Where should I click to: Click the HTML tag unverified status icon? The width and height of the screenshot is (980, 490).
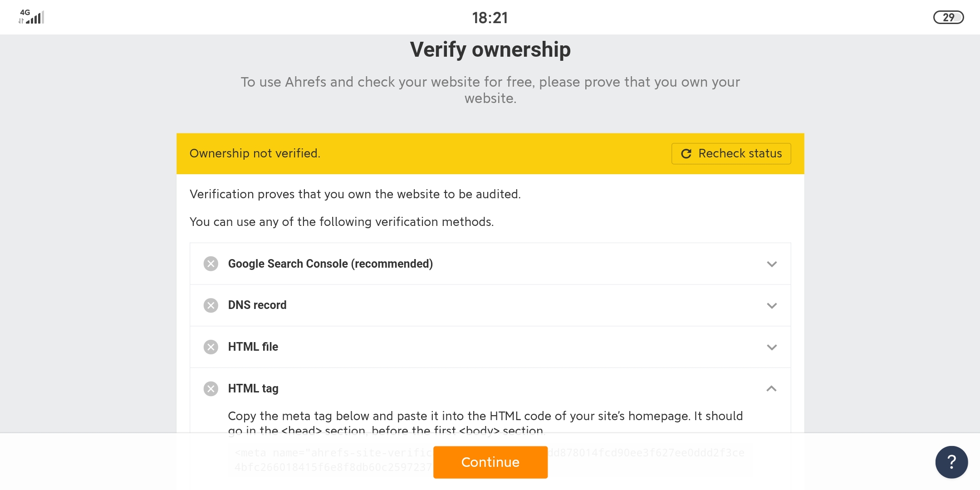pyautogui.click(x=211, y=389)
